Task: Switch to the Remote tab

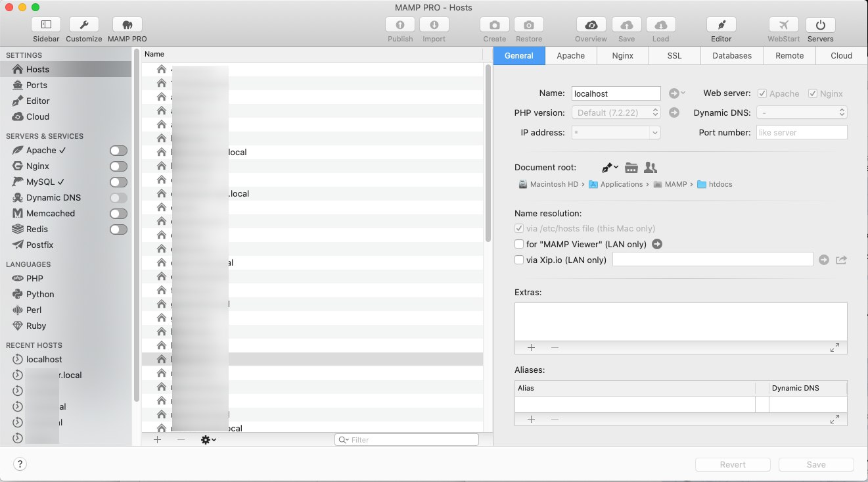Action: pos(790,56)
